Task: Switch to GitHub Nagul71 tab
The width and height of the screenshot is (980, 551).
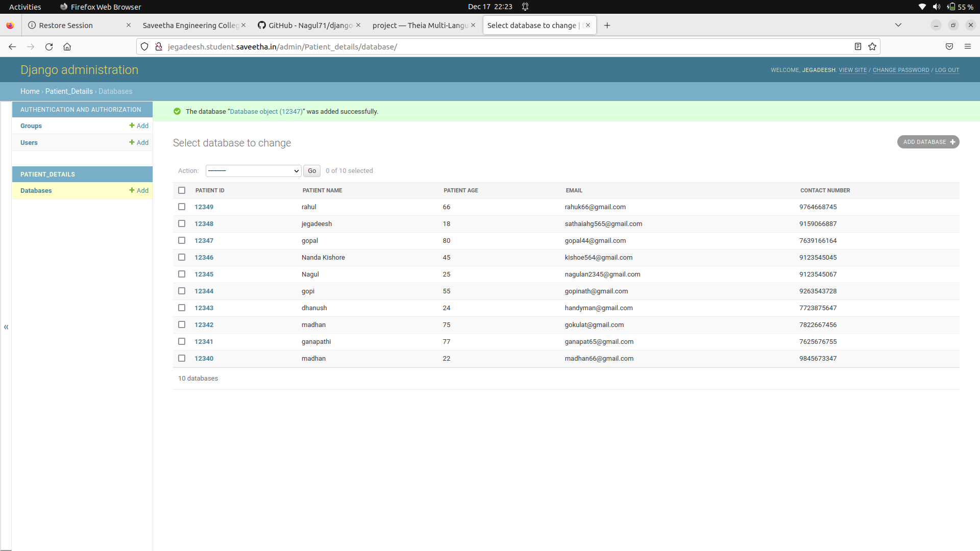Action: pyautogui.click(x=306, y=26)
